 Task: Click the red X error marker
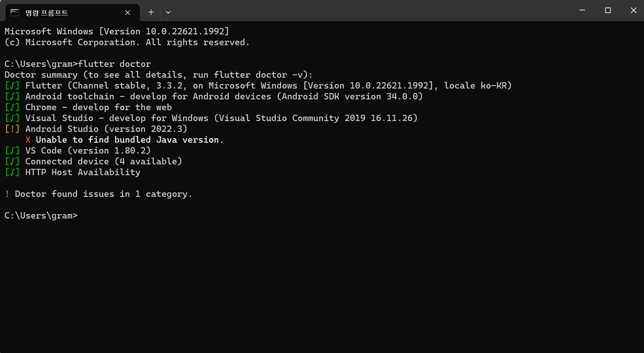point(28,140)
